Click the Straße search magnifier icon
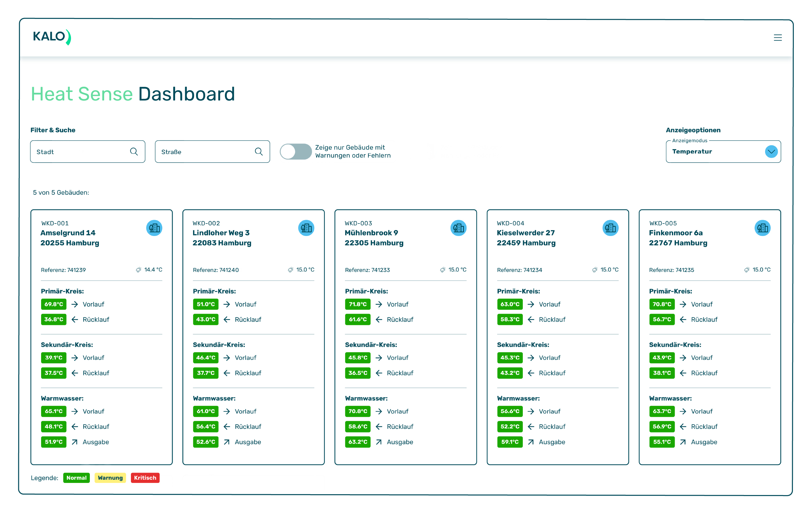Viewport: 812px width, 514px height. click(258, 151)
